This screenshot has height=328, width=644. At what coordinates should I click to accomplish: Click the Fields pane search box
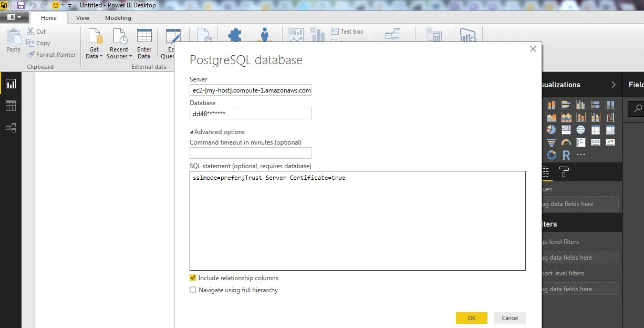pos(636,109)
